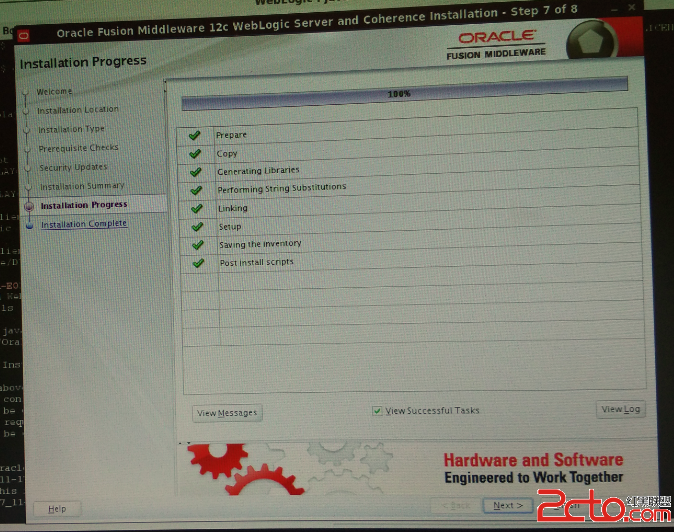Screen dimensions: 674x532
Task: Click the Linking task row text
Action: (233, 208)
